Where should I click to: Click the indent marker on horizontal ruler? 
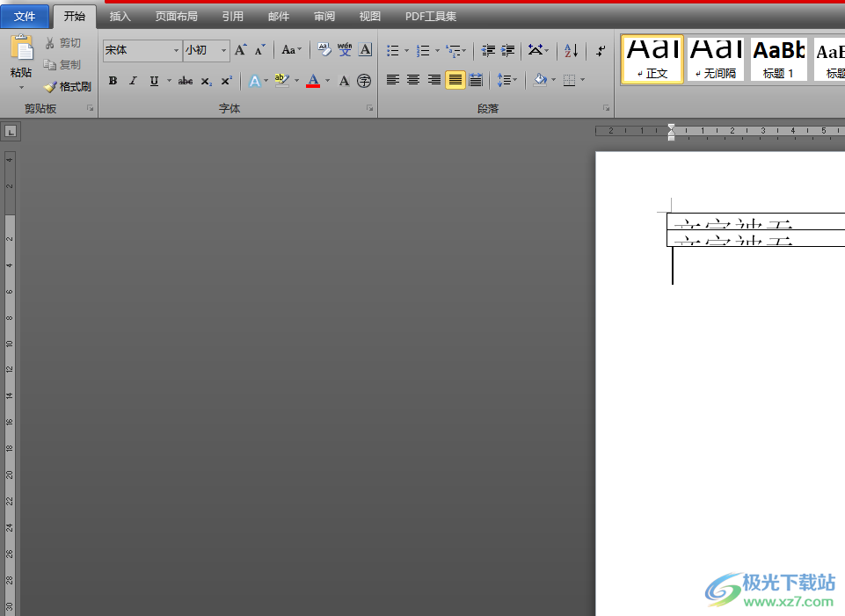point(671,132)
